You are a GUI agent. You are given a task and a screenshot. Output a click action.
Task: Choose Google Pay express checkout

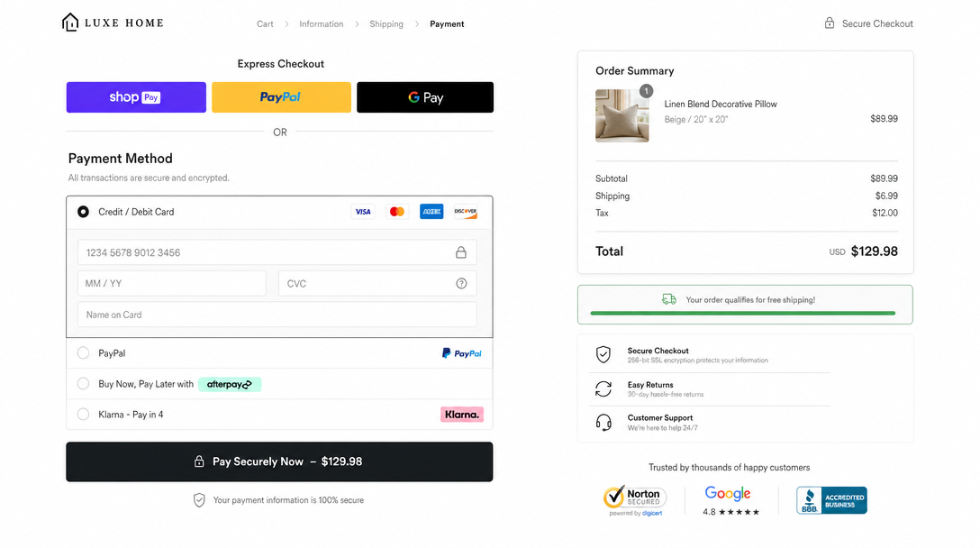pos(424,97)
